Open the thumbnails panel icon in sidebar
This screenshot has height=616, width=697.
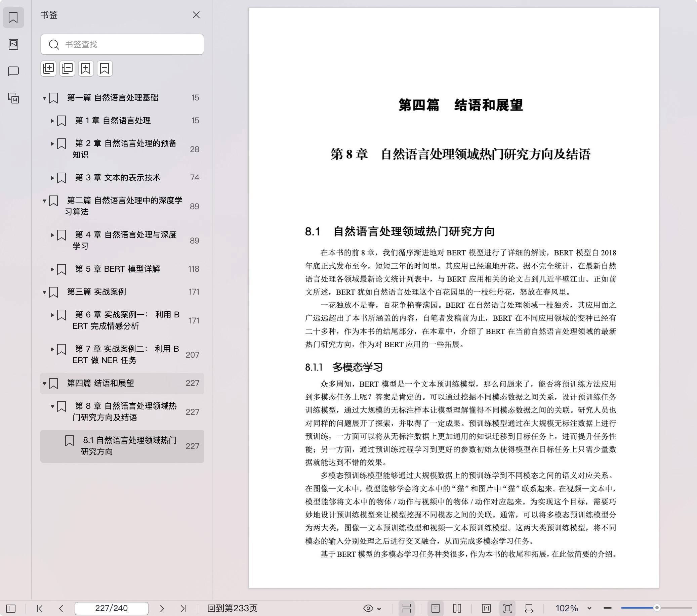pyautogui.click(x=13, y=44)
